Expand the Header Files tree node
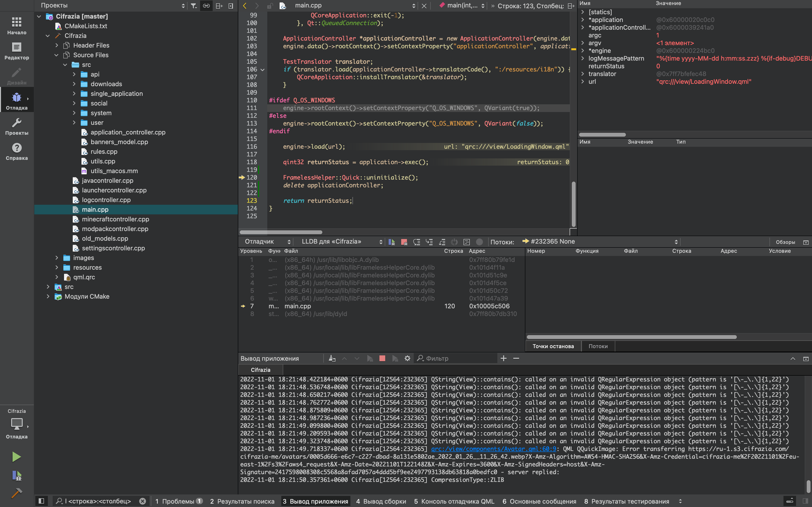 tap(57, 45)
